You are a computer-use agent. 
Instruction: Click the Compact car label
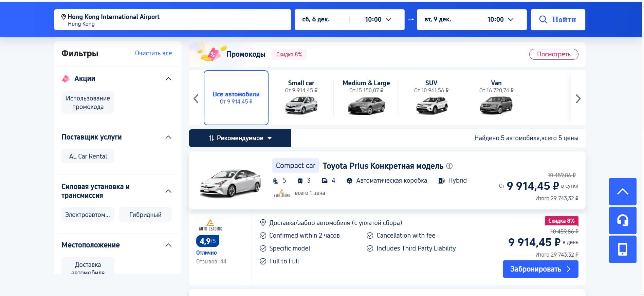[x=295, y=166]
